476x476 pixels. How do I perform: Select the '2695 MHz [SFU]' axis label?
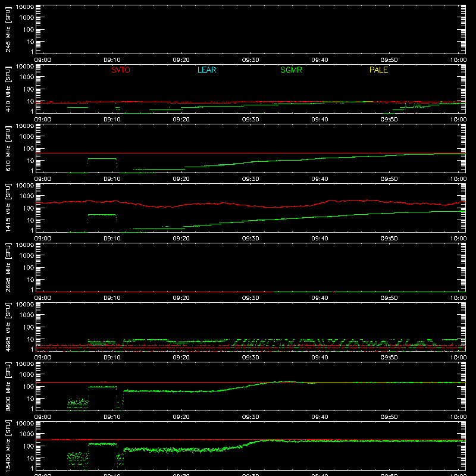[8, 267]
